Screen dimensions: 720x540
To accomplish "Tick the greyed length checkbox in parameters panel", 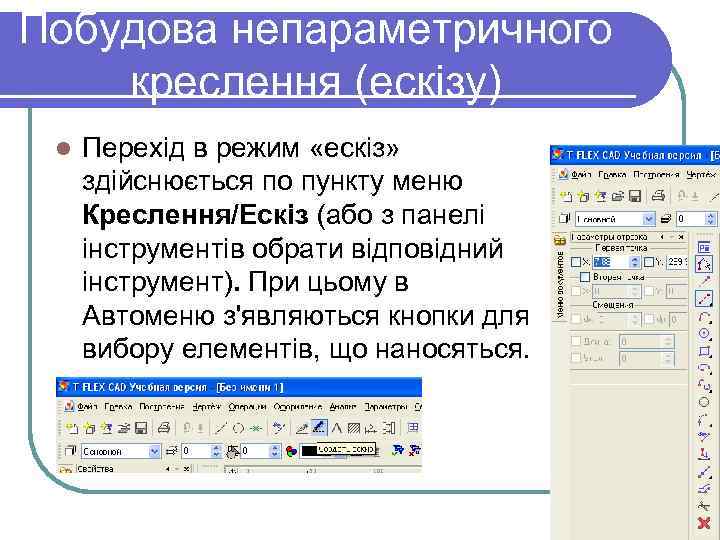I will pos(575,341).
